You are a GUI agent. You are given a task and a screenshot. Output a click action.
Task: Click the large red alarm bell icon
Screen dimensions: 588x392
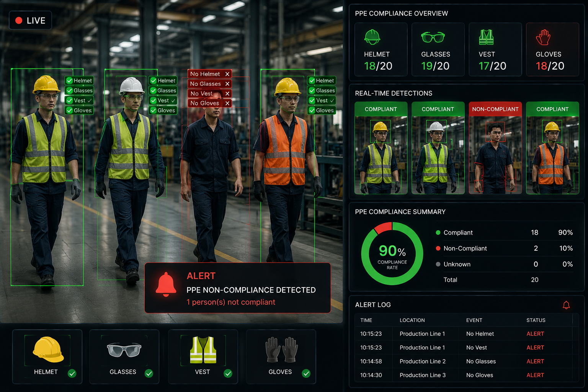pyautogui.click(x=166, y=284)
